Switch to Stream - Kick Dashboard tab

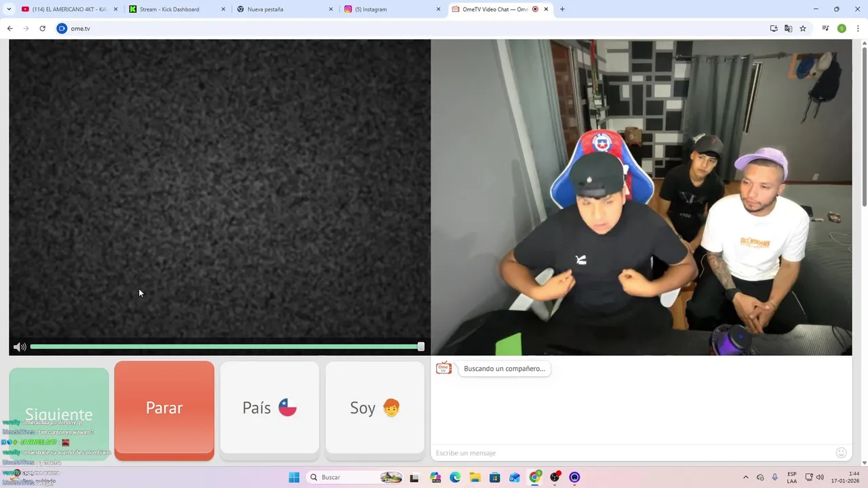pos(170,9)
